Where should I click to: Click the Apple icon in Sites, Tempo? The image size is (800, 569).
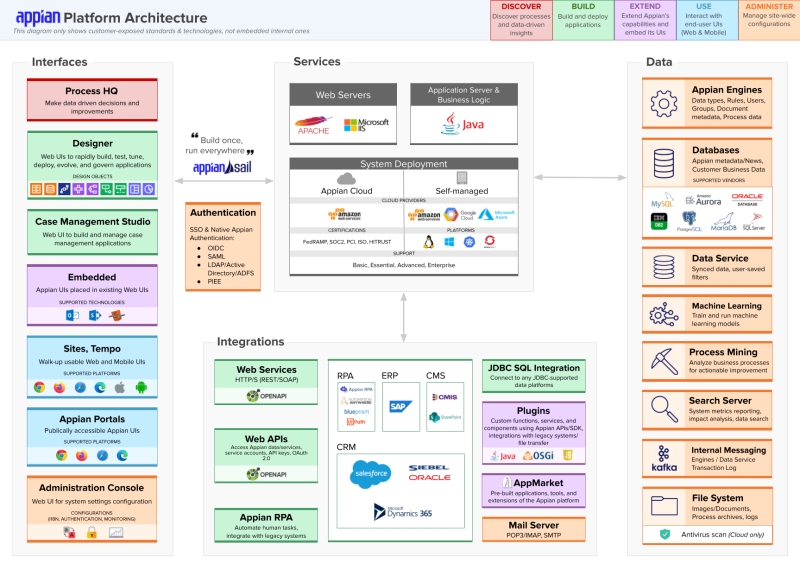click(120, 387)
